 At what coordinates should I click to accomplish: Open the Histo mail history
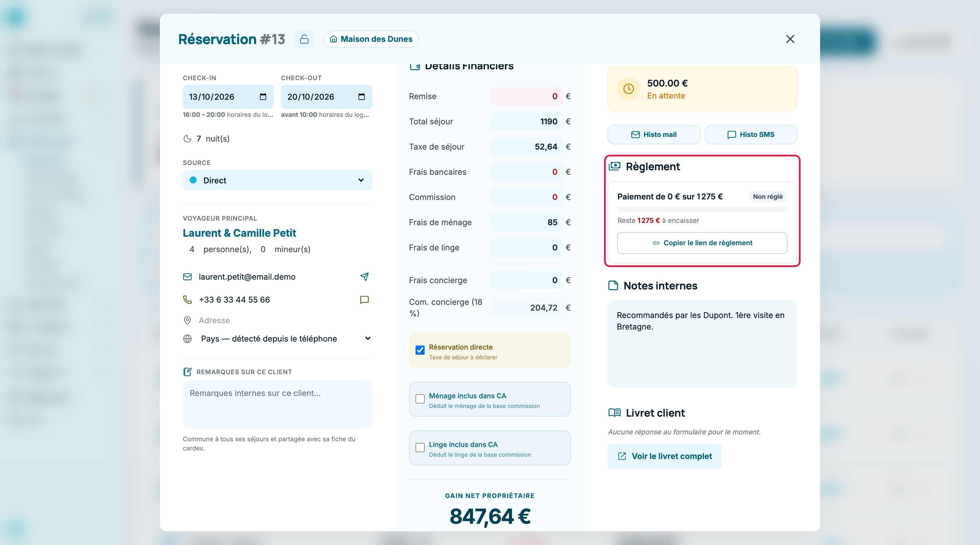tap(654, 135)
